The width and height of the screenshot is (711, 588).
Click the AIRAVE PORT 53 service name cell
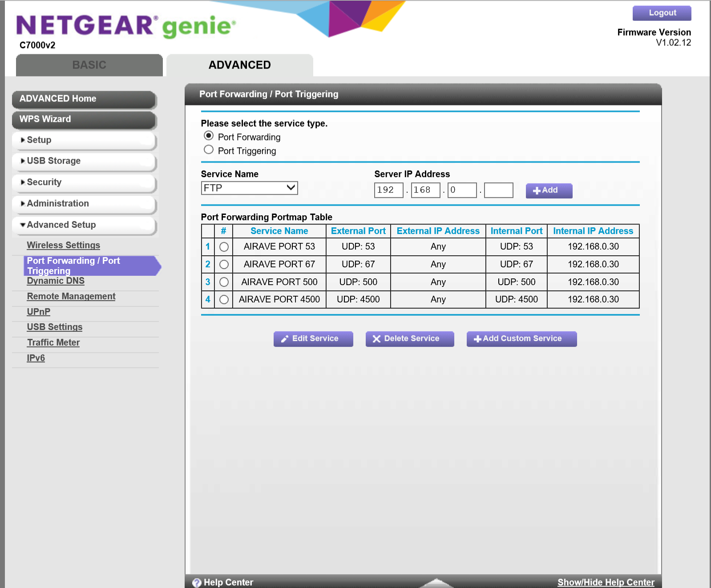tap(279, 246)
